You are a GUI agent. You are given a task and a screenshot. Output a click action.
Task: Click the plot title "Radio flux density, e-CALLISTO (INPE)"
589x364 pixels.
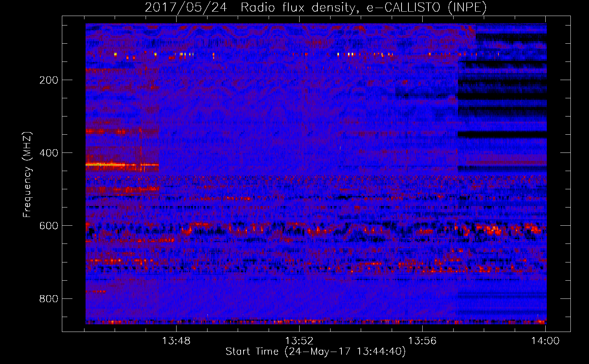coord(364,7)
